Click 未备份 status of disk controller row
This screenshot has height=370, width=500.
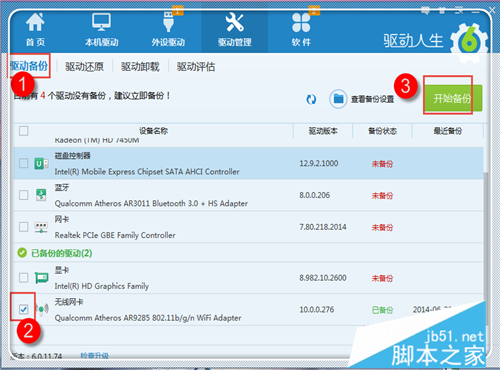(382, 164)
